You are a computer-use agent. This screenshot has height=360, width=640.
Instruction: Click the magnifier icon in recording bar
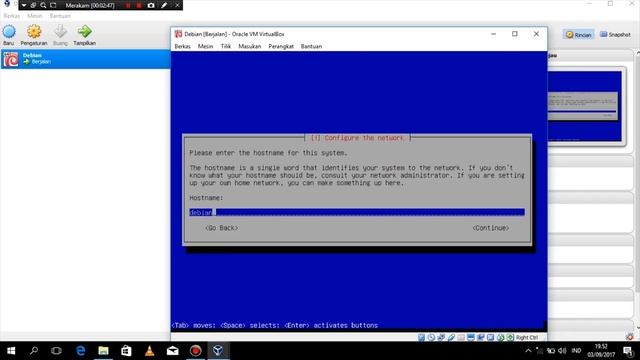pyautogui.click(x=43, y=5)
